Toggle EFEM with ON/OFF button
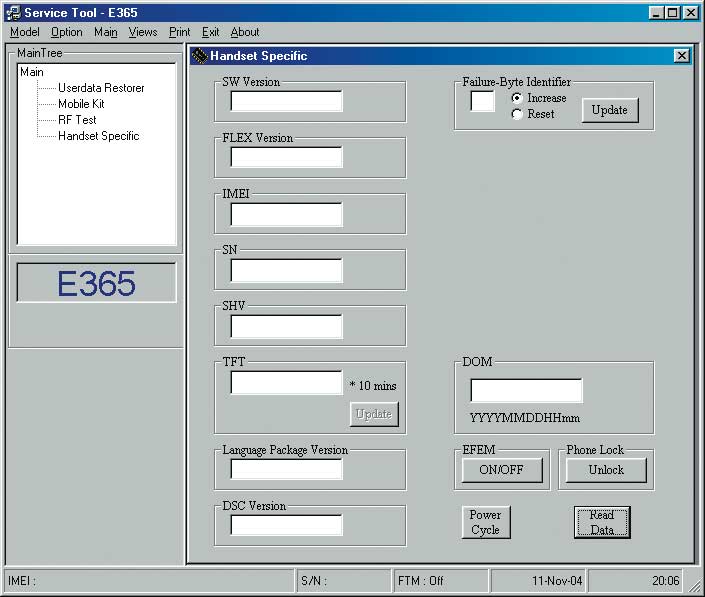Image resolution: width=705 pixels, height=597 pixels. coord(502,470)
